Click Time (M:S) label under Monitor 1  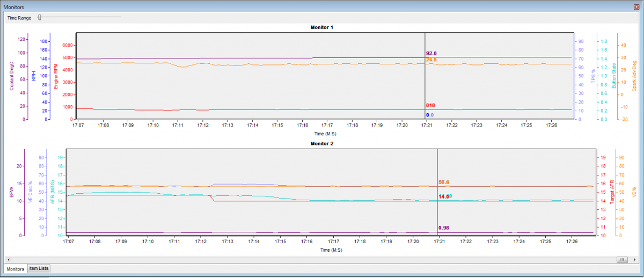click(x=326, y=133)
